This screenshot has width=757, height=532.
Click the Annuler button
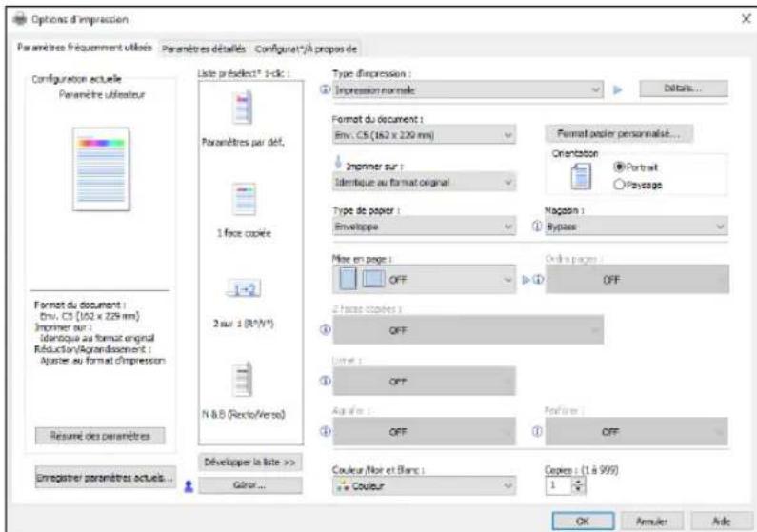coord(651,521)
